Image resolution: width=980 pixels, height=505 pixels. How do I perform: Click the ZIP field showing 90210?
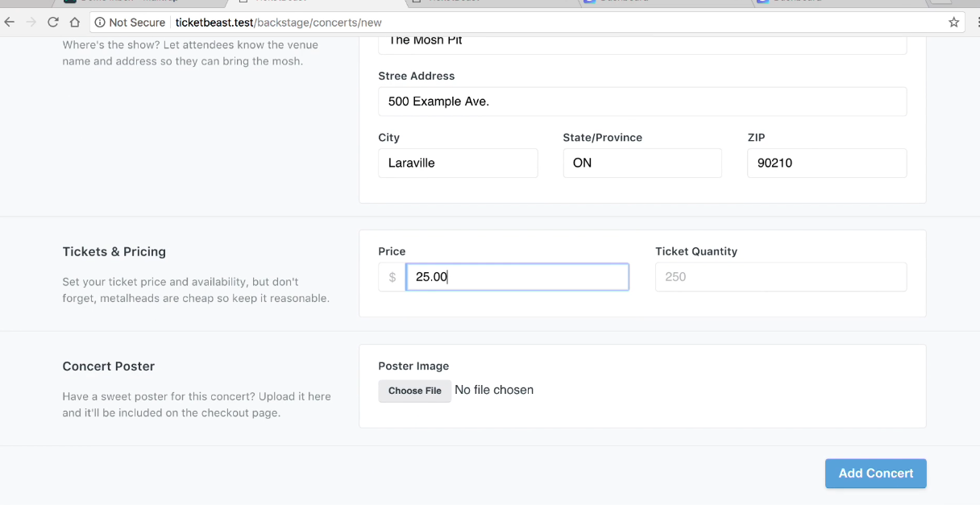pos(827,163)
